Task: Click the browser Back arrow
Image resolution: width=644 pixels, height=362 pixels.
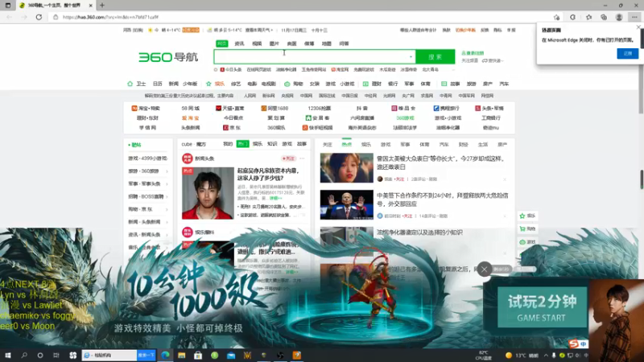Action: coord(10,17)
